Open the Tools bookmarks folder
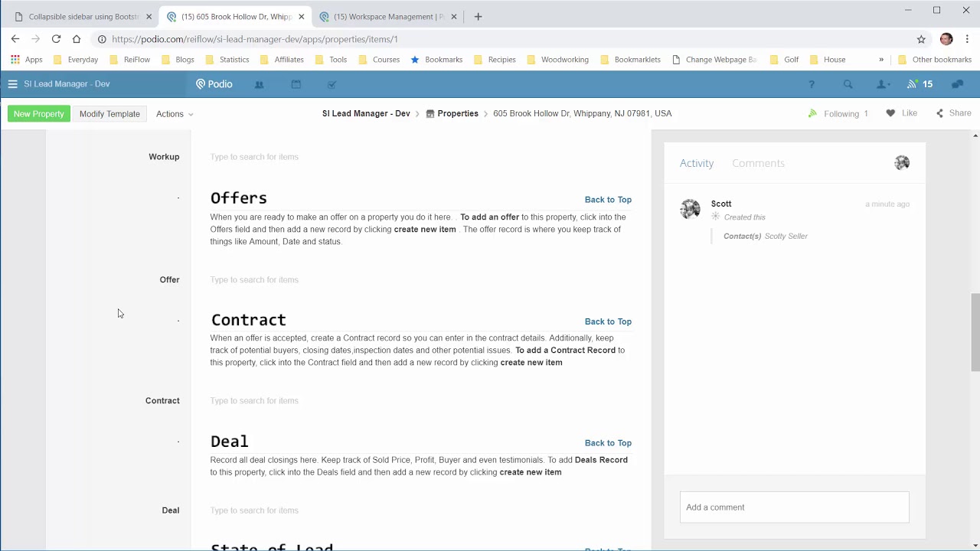This screenshot has height=551, width=980. coord(331,60)
